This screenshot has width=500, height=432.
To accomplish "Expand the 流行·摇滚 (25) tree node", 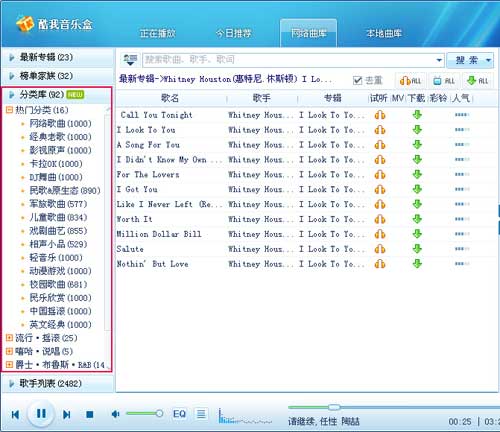I will [9, 338].
